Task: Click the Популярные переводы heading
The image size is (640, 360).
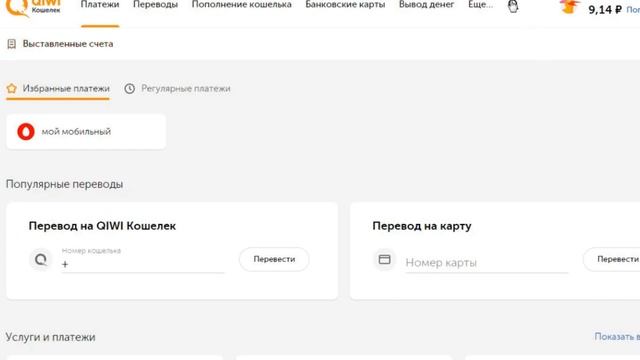Action: (64, 184)
